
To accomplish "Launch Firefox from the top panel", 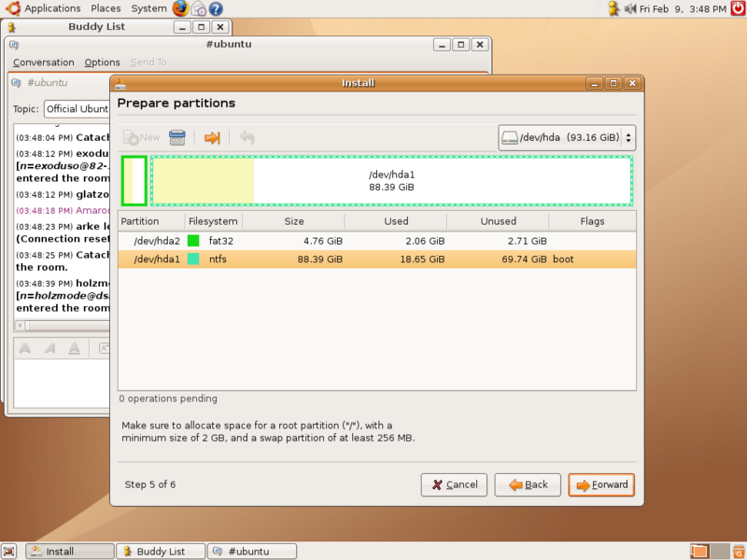I will pos(180,8).
